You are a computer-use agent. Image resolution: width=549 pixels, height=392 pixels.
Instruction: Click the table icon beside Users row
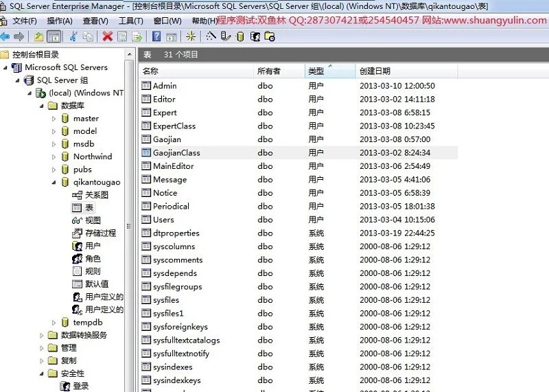(146, 220)
